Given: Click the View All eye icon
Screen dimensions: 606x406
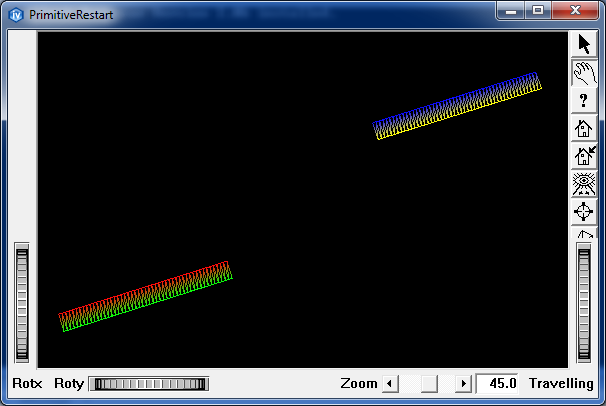Looking at the screenshot, I should (x=584, y=184).
